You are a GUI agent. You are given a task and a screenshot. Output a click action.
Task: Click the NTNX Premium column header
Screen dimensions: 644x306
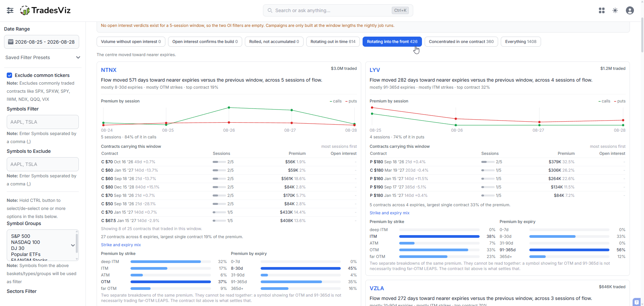297,154
